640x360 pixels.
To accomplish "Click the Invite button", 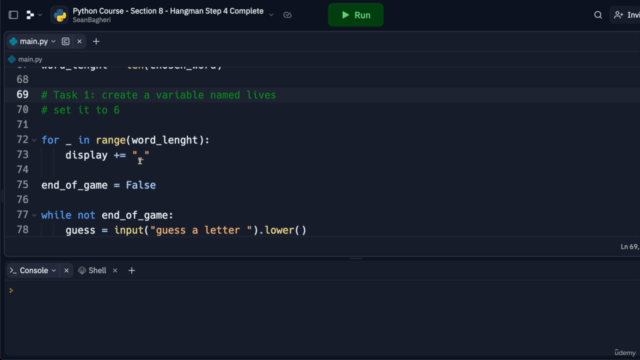I will pos(626,15).
